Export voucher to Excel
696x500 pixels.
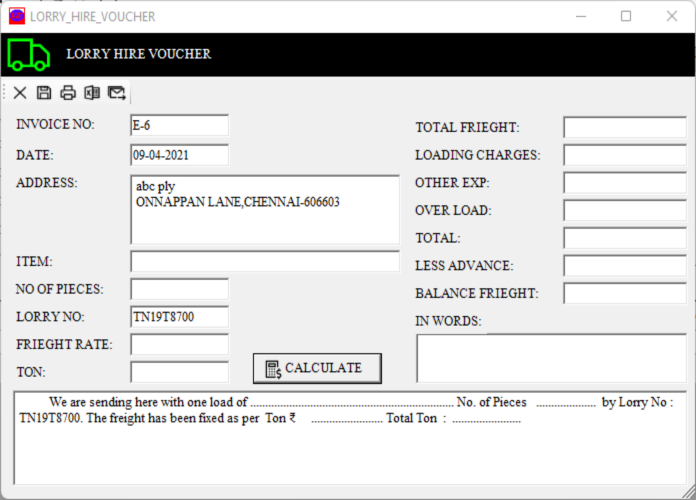[92, 93]
